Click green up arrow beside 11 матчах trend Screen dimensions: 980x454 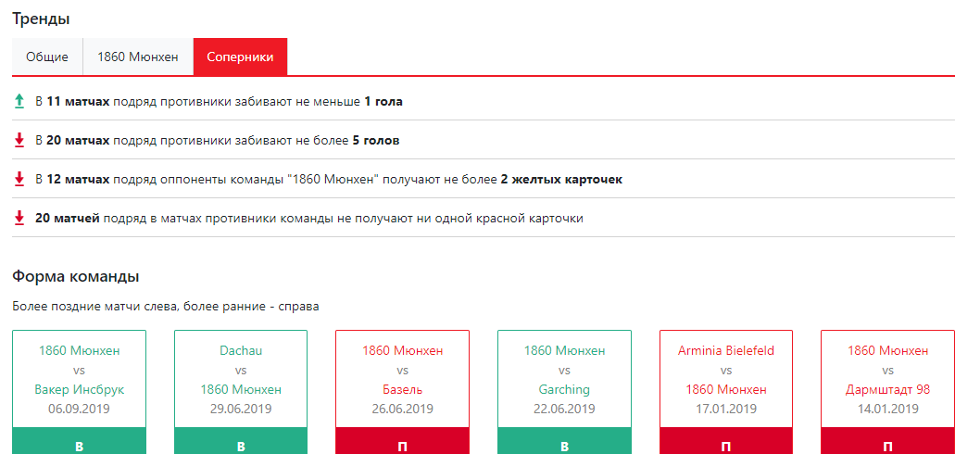(19, 101)
